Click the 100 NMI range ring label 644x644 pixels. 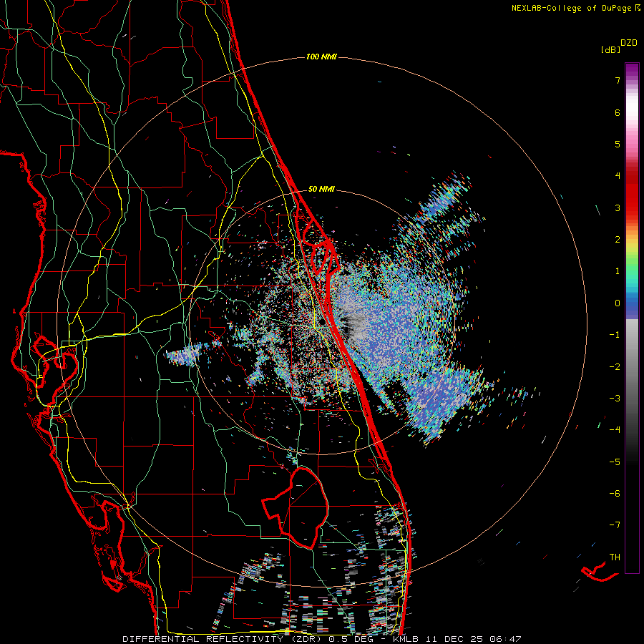pyautogui.click(x=321, y=57)
